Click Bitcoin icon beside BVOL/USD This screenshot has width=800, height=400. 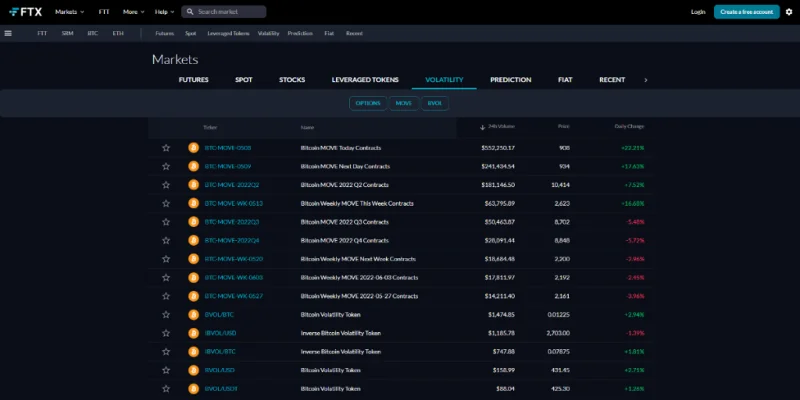coord(193,370)
